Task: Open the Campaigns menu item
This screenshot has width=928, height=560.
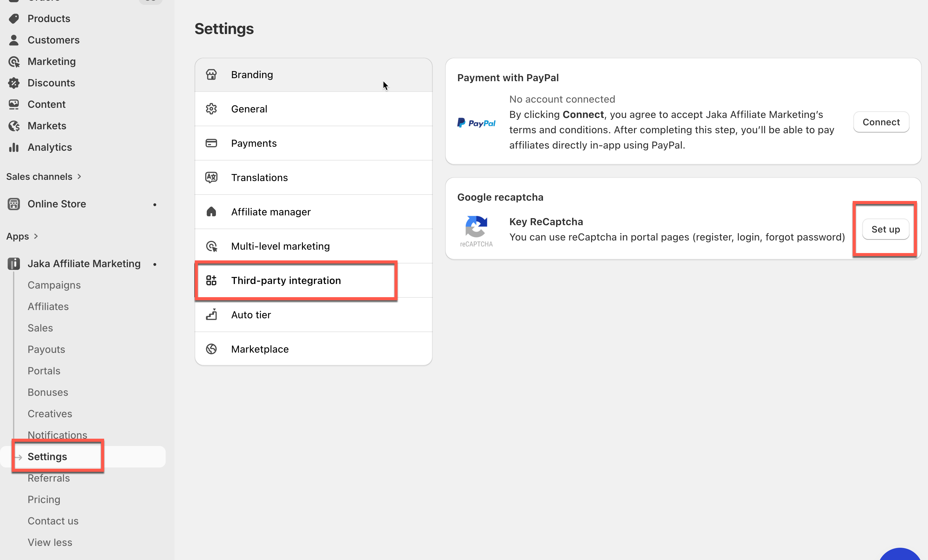Action: coord(54,285)
